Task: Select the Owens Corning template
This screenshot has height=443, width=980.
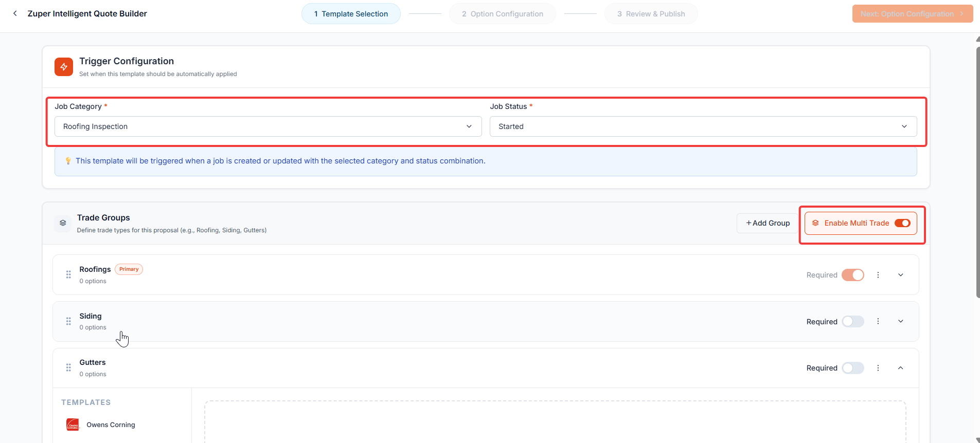Action: [111, 425]
